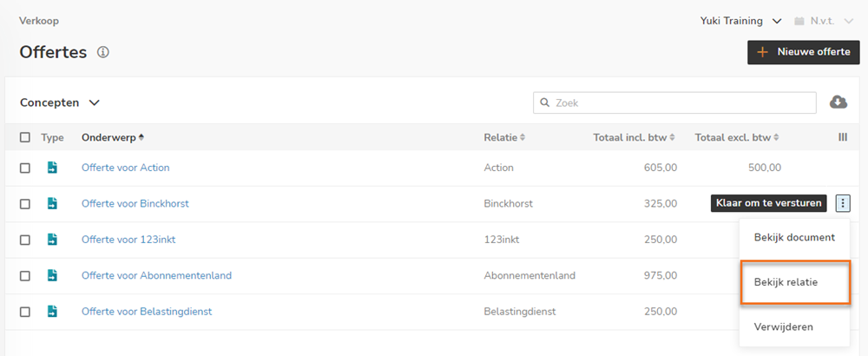Click document type icon for Offerte voor 123inkt
This screenshot has height=356, width=868.
click(x=52, y=239)
